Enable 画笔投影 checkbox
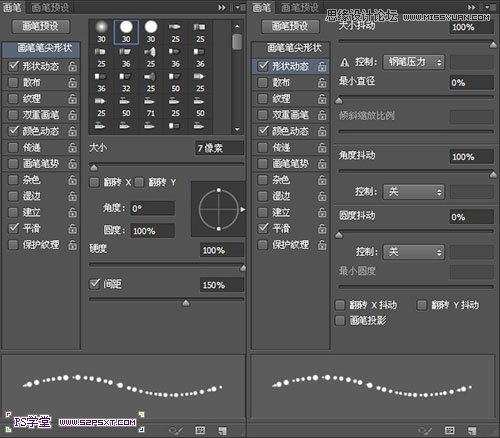The width and height of the screenshot is (500, 438). [x=340, y=321]
